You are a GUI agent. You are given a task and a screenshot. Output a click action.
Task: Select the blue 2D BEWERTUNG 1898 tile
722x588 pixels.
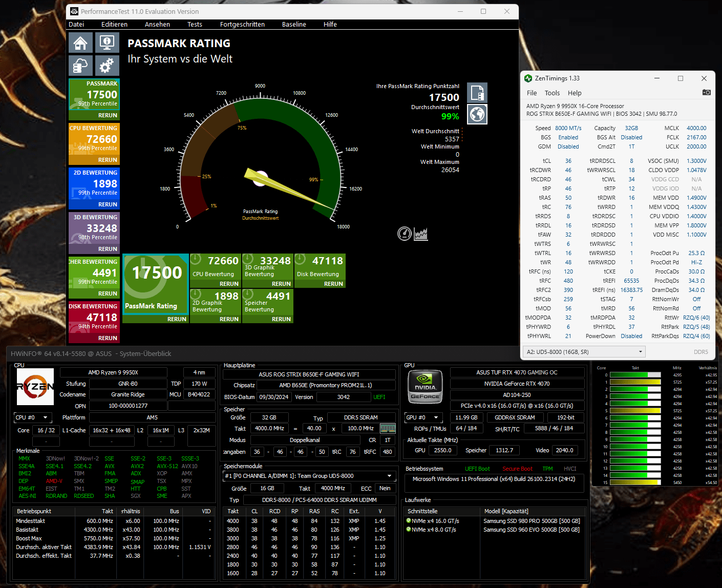(94, 183)
